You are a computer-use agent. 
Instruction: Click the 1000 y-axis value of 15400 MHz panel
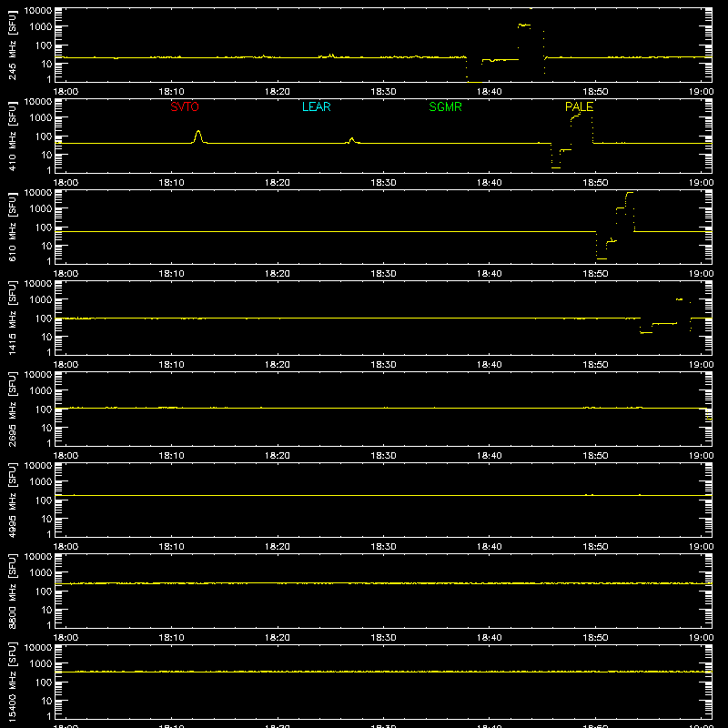[x=41, y=664]
